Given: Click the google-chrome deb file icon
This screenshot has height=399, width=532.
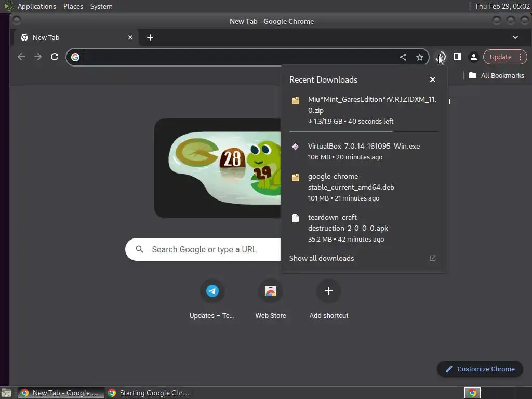Looking at the screenshot, I should click(x=296, y=177).
